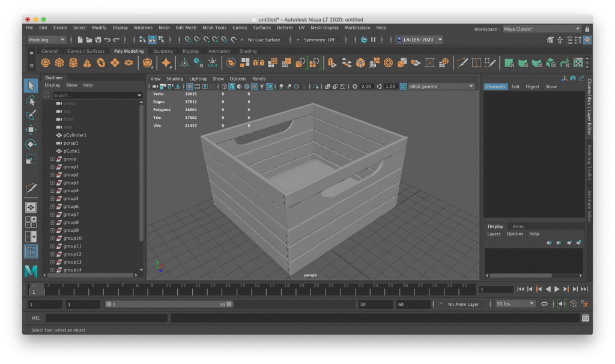Viewport: 615px width, 364px height.
Task: Switch to the Sculpting shelf tab
Action: point(163,51)
